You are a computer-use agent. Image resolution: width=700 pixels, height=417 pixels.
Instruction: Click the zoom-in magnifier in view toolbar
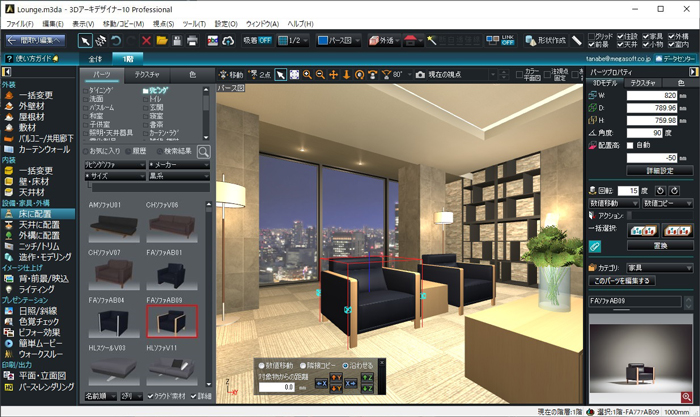307,75
